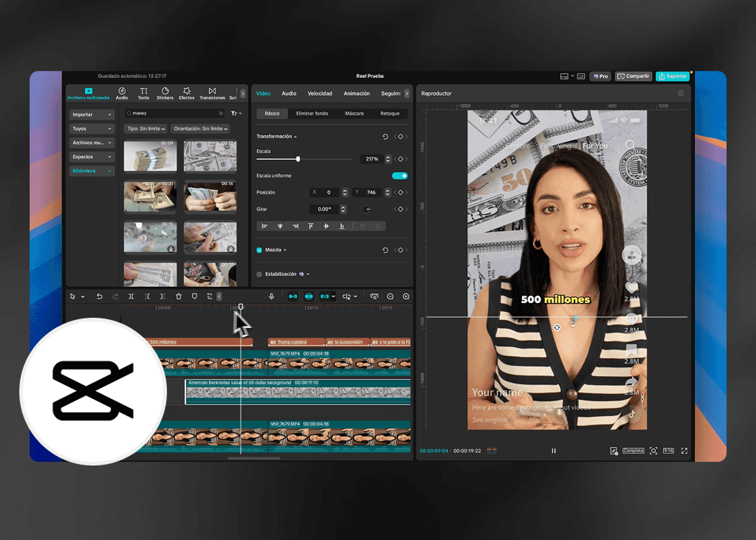Click the Escala slider handle
Screen dimensions: 756x540
(298, 159)
